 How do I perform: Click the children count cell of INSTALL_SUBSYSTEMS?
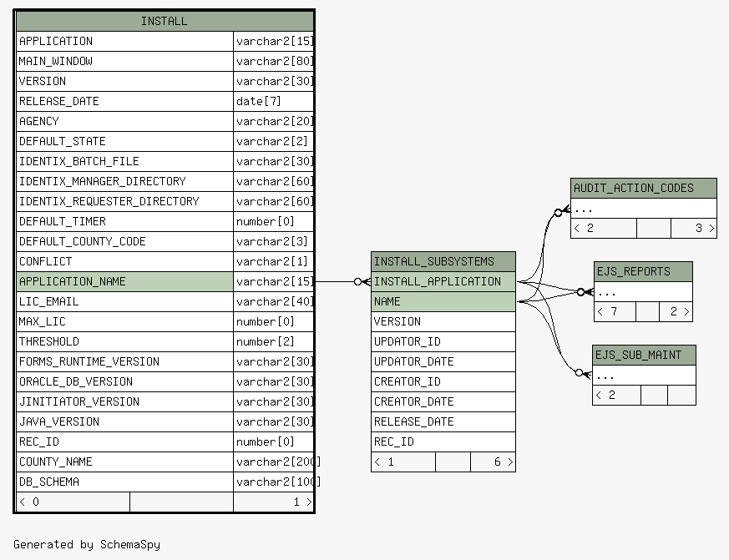click(493, 462)
